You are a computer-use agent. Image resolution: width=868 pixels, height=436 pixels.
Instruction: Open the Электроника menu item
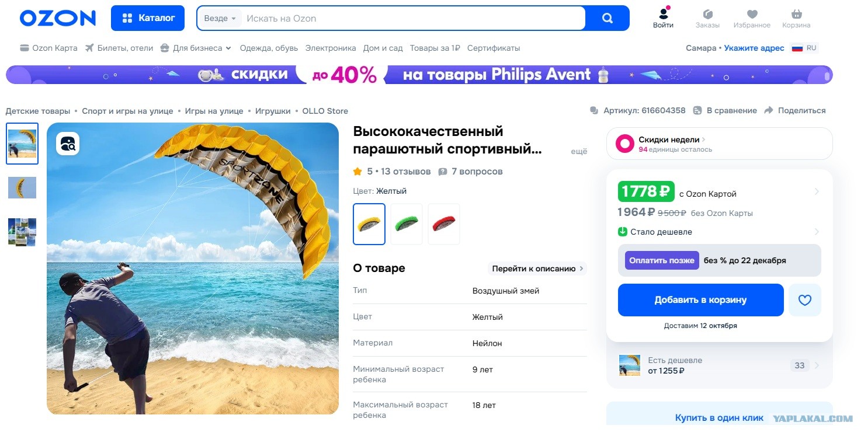(331, 48)
